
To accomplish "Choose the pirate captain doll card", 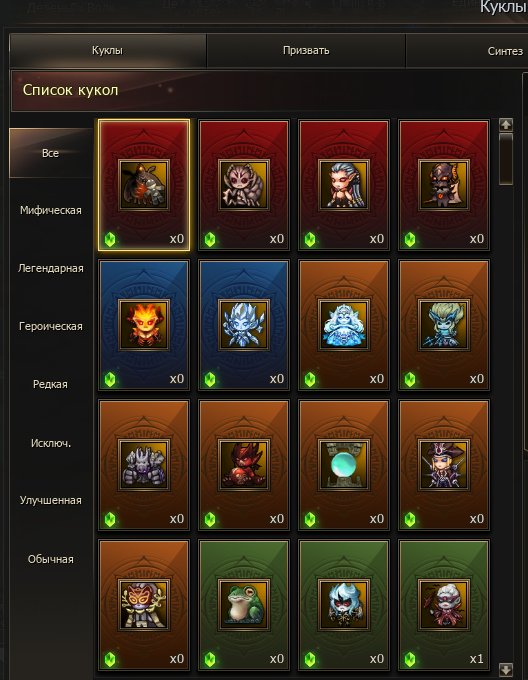I will 444,464.
